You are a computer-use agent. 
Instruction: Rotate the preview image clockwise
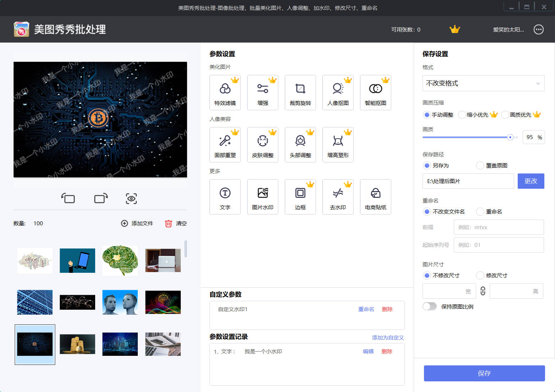click(x=101, y=198)
